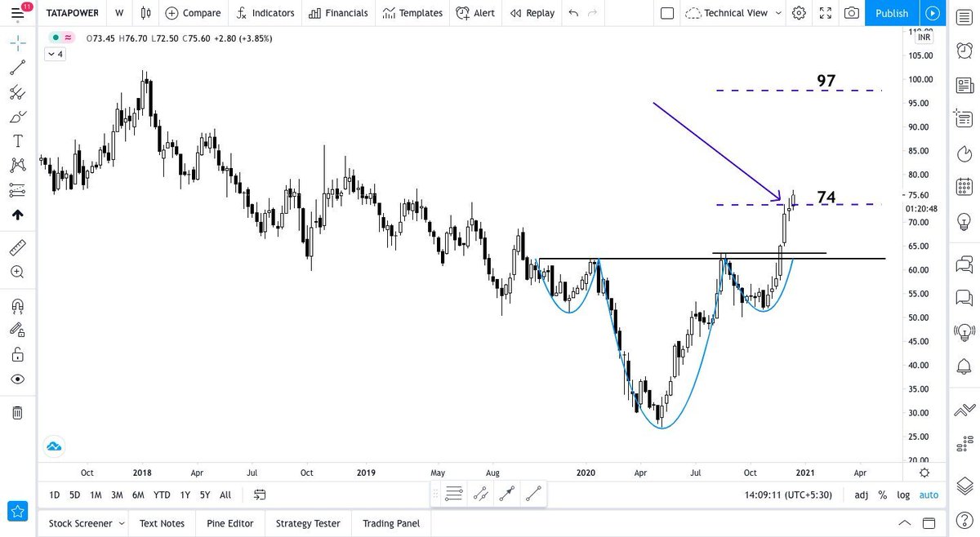The width and height of the screenshot is (980, 537).
Task: Toggle percent scale mode
Action: 883,495
